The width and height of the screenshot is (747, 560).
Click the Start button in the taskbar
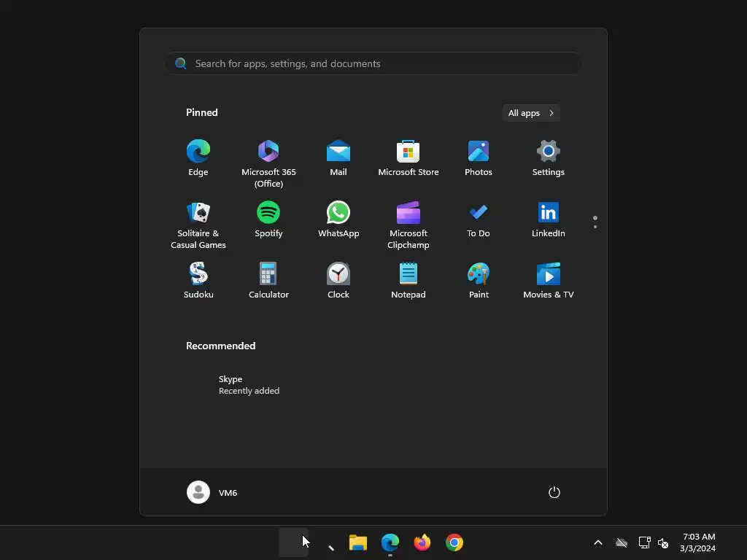(293, 542)
